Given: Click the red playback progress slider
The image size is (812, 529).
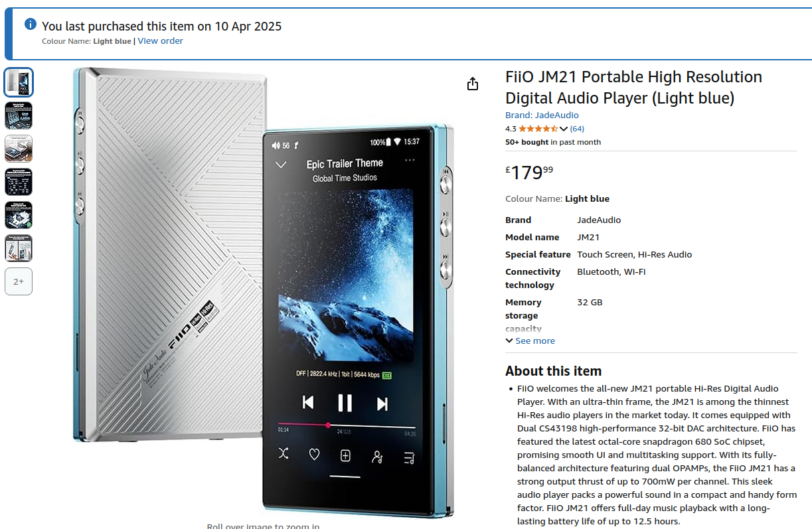Looking at the screenshot, I should (347, 425).
